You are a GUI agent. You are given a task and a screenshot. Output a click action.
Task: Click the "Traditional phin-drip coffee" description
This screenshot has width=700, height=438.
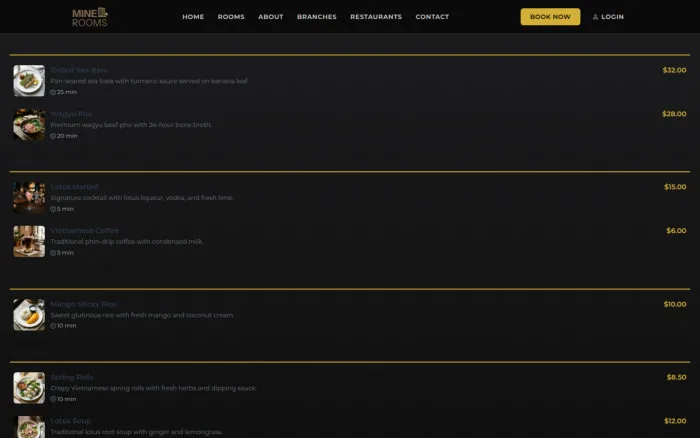[x=127, y=242]
